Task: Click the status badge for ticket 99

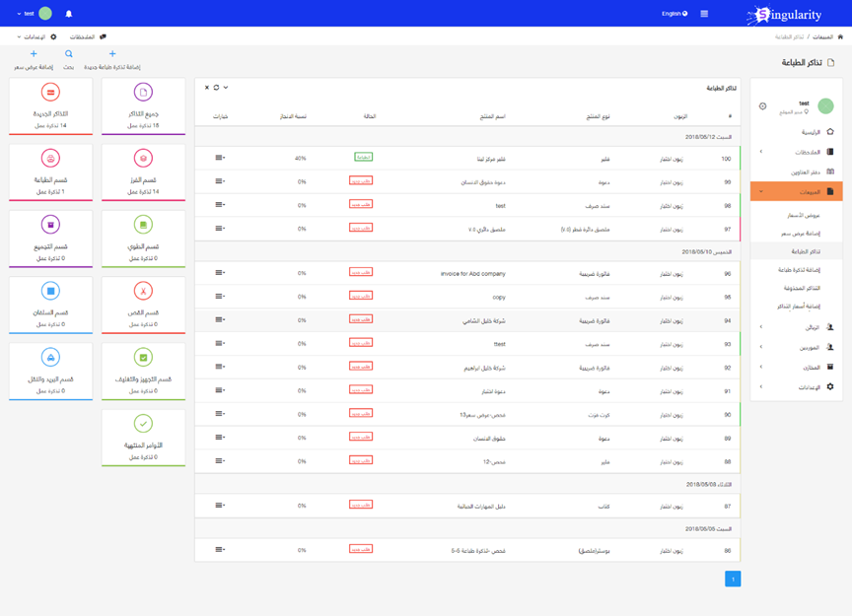Action: (x=361, y=181)
